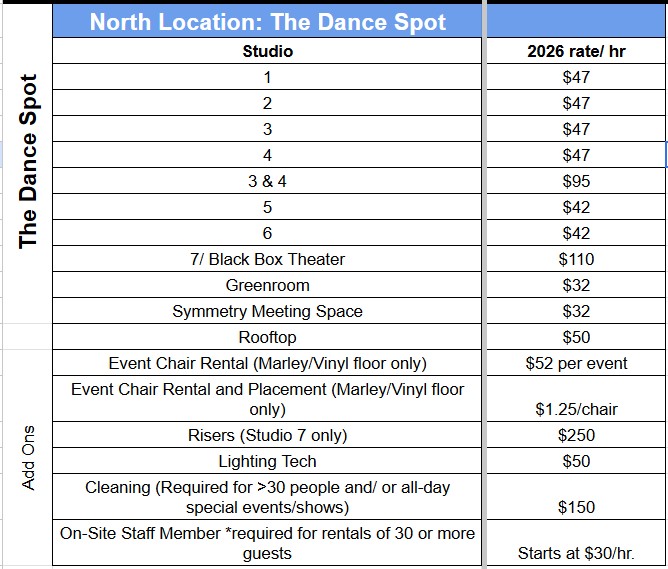This screenshot has width=668, height=569.
Task: Click the $1.25/chair cell
Action: [576, 408]
